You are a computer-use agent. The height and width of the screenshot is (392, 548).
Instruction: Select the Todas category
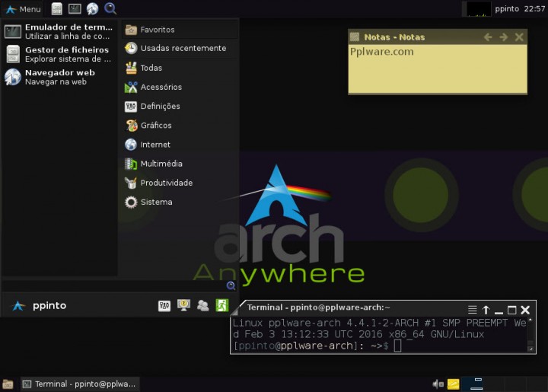point(180,68)
